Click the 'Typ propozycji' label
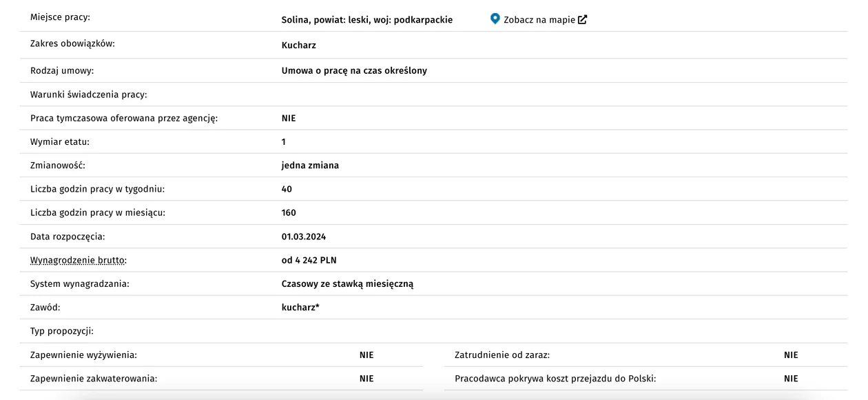 pos(62,331)
